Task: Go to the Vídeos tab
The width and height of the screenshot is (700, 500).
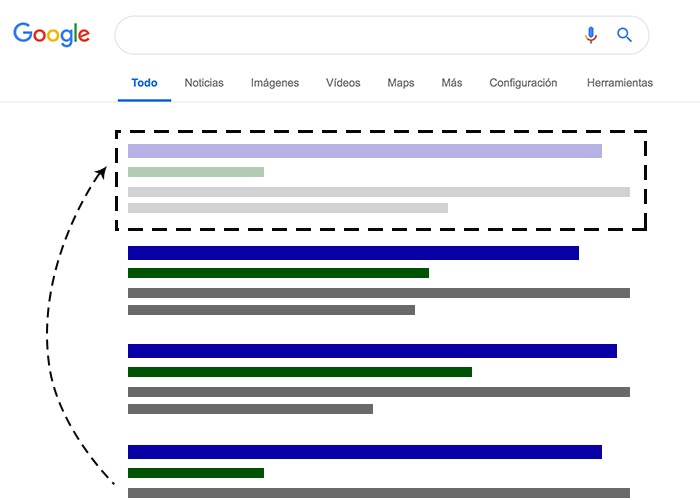Action: point(343,83)
